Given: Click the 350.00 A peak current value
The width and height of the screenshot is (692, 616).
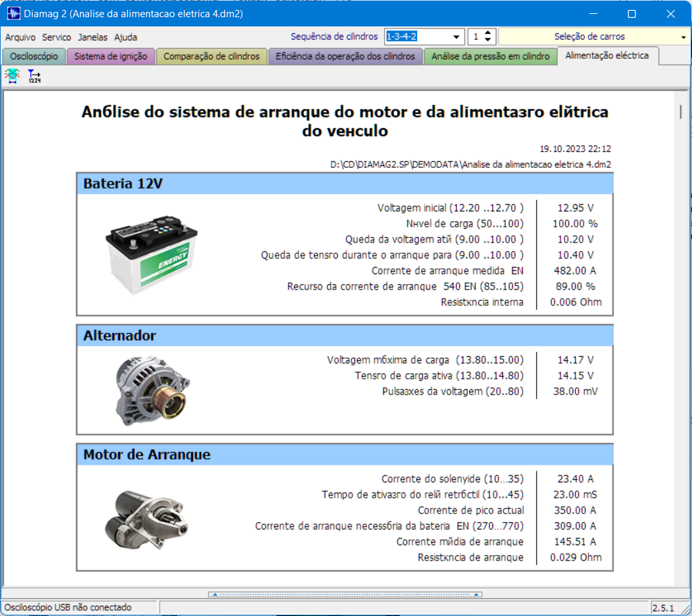Looking at the screenshot, I should point(576,510).
